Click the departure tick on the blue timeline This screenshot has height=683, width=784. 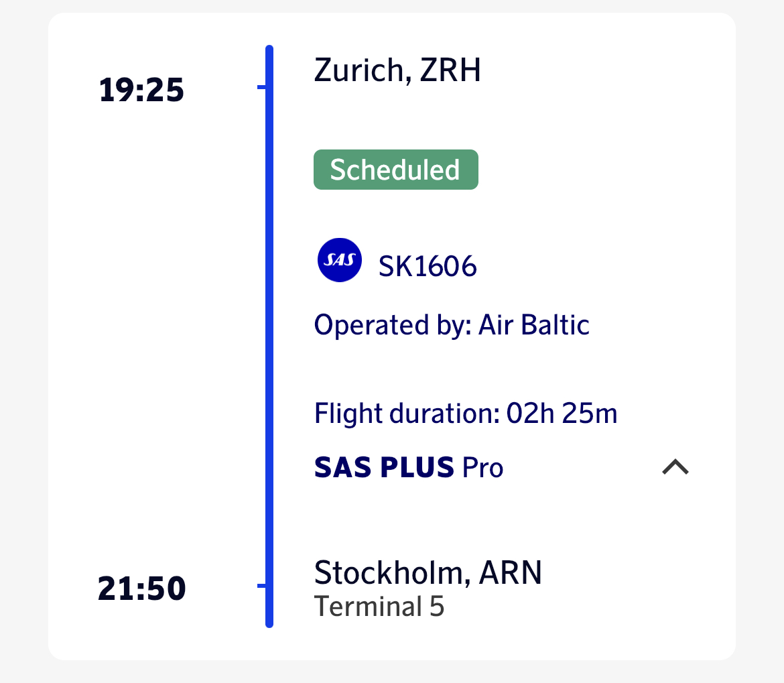click(262, 87)
